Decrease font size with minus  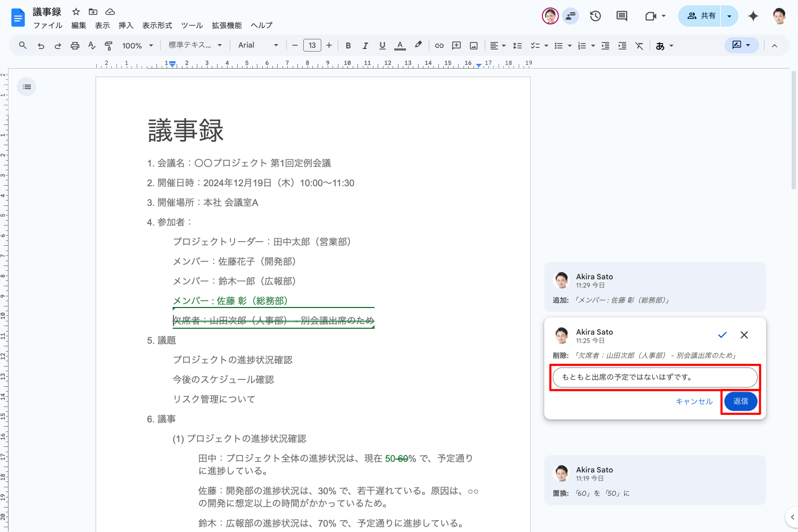pyautogui.click(x=295, y=46)
